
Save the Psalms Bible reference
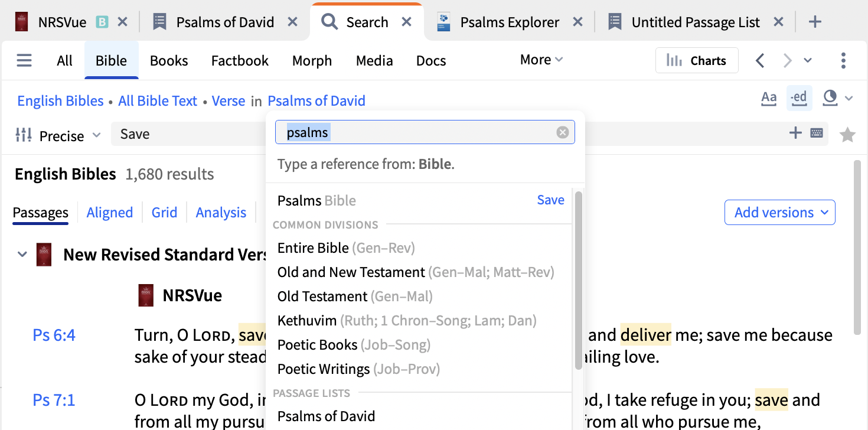tap(550, 200)
